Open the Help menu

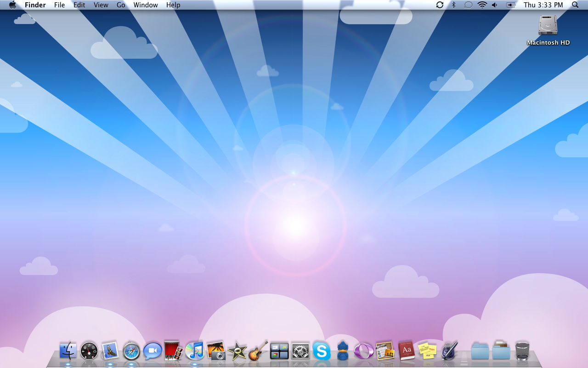click(173, 5)
